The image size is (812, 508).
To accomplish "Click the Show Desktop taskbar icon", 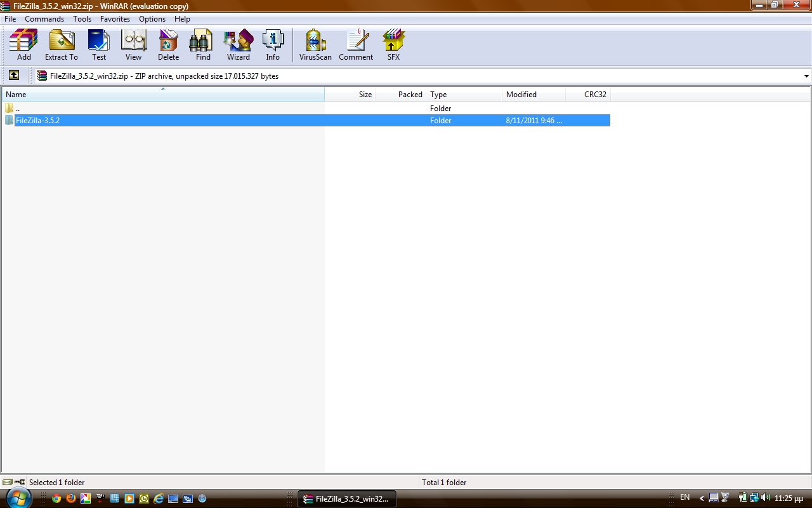I will pyautogui.click(x=173, y=498).
